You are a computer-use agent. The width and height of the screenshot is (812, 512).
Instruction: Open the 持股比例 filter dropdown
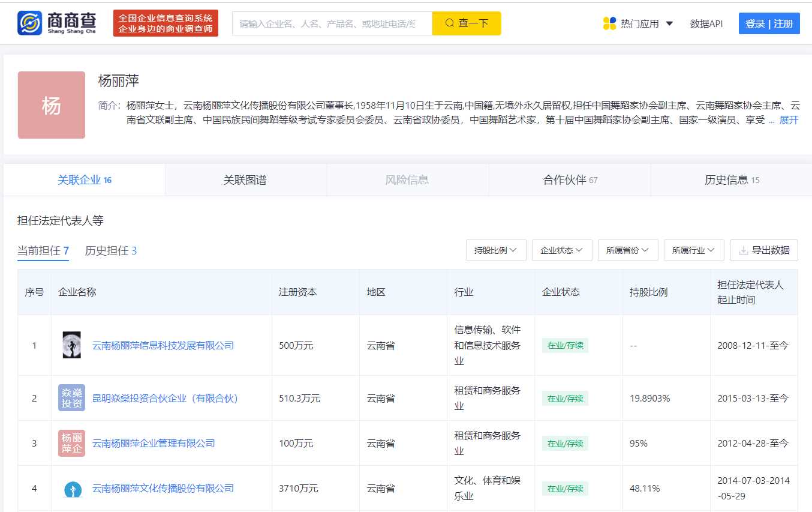coord(496,250)
